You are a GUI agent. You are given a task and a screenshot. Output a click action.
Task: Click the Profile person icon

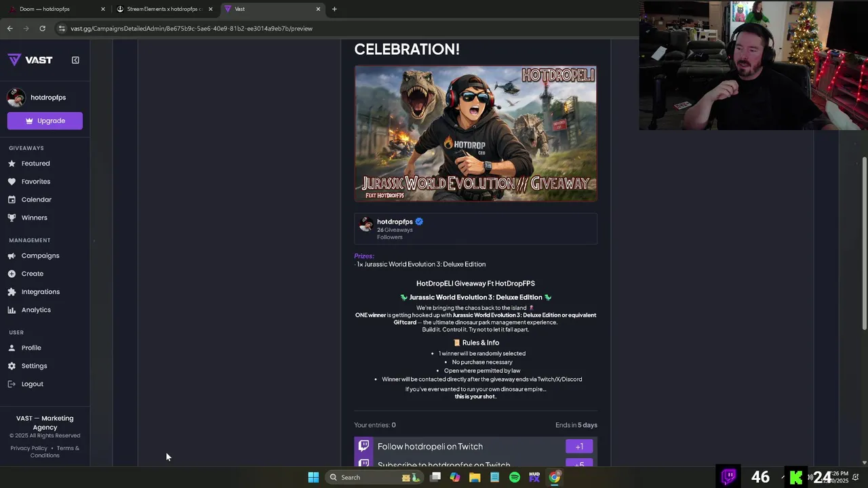click(12, 348)
